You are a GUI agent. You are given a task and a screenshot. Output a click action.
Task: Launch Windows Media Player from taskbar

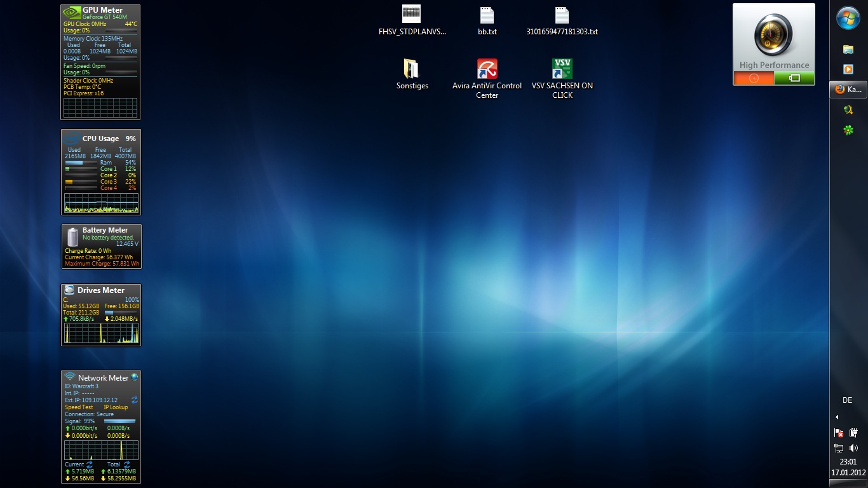pos(848,69)
